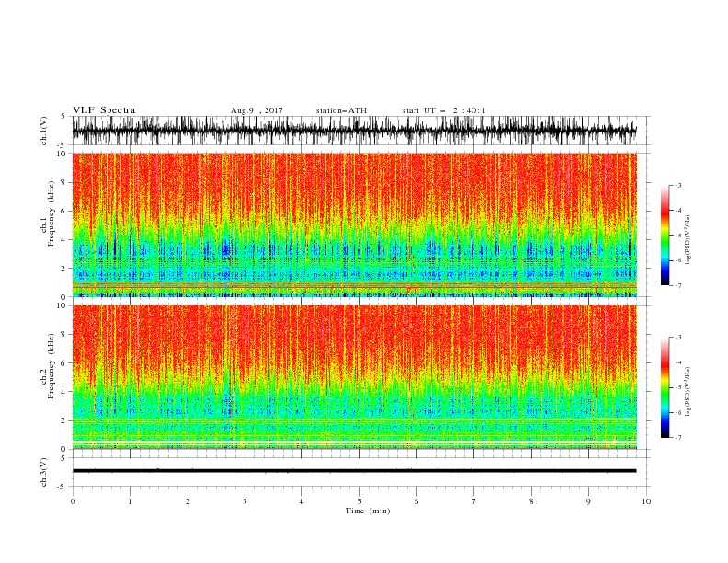The width and height of the screenshot is (728, 563).
Task: Click the ch.2 PSD color scale bar
Action: click(665, 387)
